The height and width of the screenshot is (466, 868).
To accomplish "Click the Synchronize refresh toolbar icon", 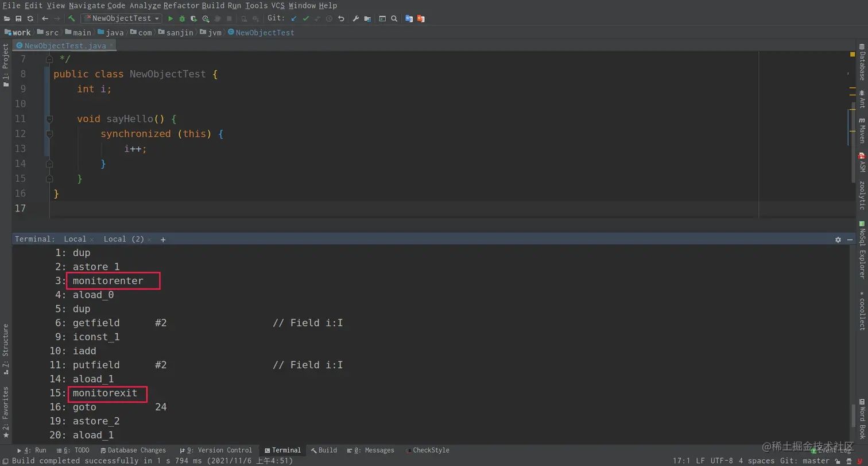I will [30, 18].
